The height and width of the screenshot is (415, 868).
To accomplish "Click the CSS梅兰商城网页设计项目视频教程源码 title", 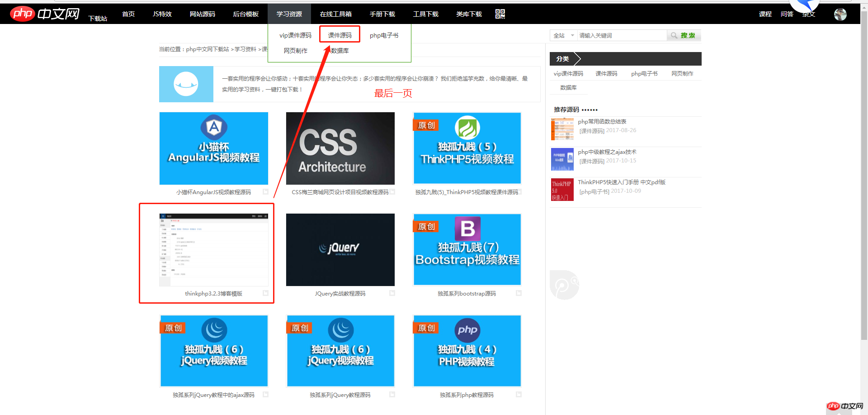I will 340,192.
